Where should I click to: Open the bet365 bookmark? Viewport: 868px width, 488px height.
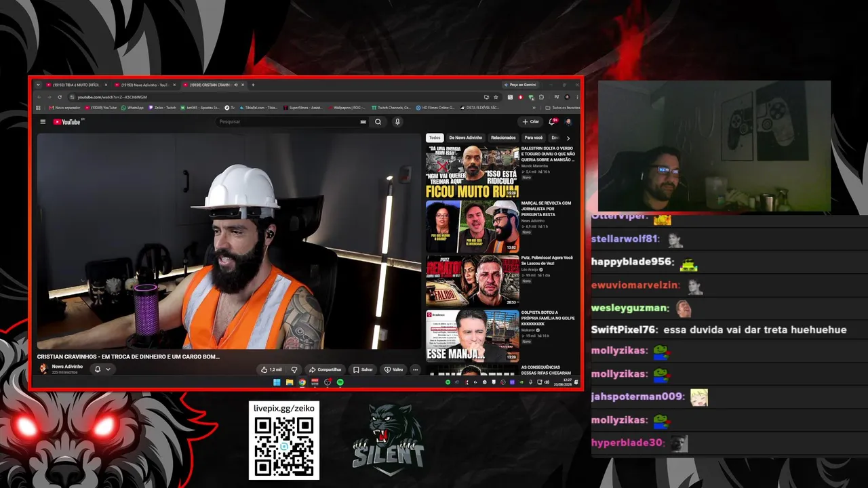pyautogui.click(x=201, y=107)
